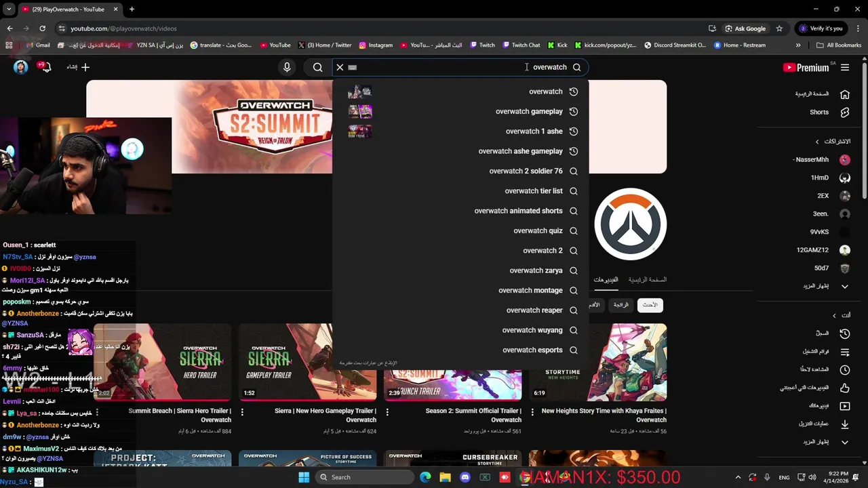
Task: Select suggestion 'overwatch 2 soldier 76'
Action: click(x=460, y=171)
